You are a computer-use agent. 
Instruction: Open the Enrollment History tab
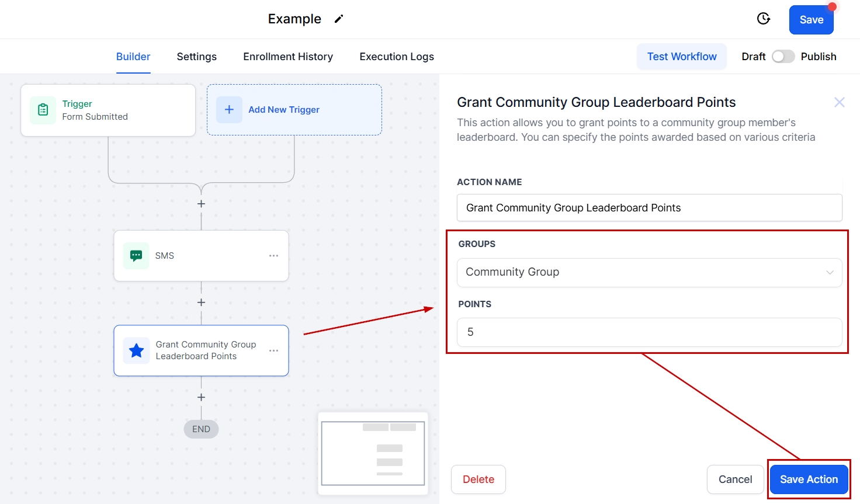click(x=288, y=57)
